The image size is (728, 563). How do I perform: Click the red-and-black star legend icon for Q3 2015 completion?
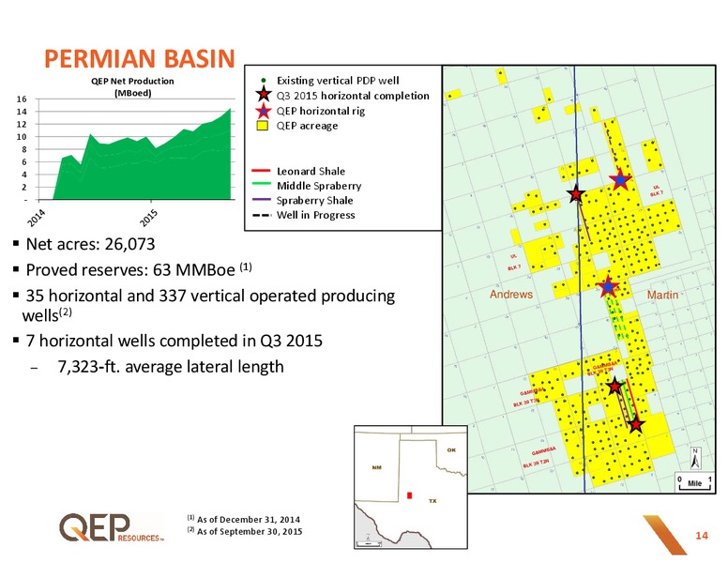coord(264,95)
